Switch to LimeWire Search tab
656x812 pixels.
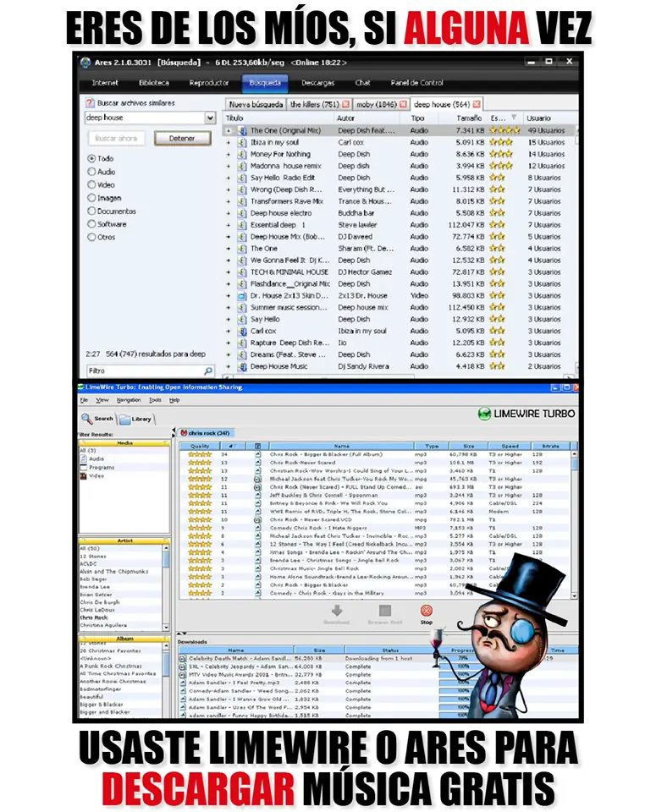(x=97, y=419)
